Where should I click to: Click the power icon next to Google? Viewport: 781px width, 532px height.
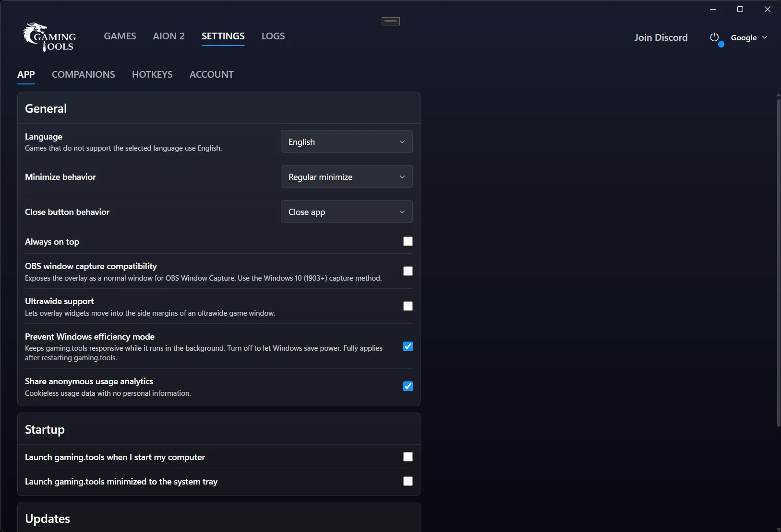tap(714, 37)
